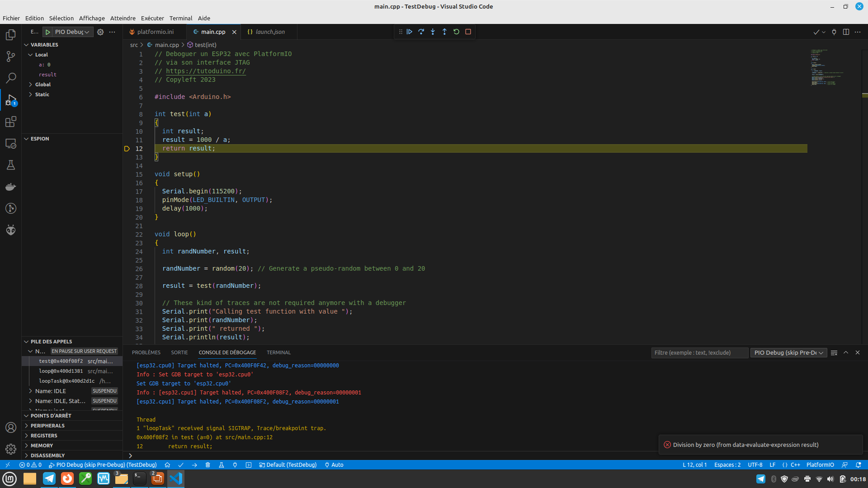
Task: Open the Fichier menu
Action: (11, 18)
